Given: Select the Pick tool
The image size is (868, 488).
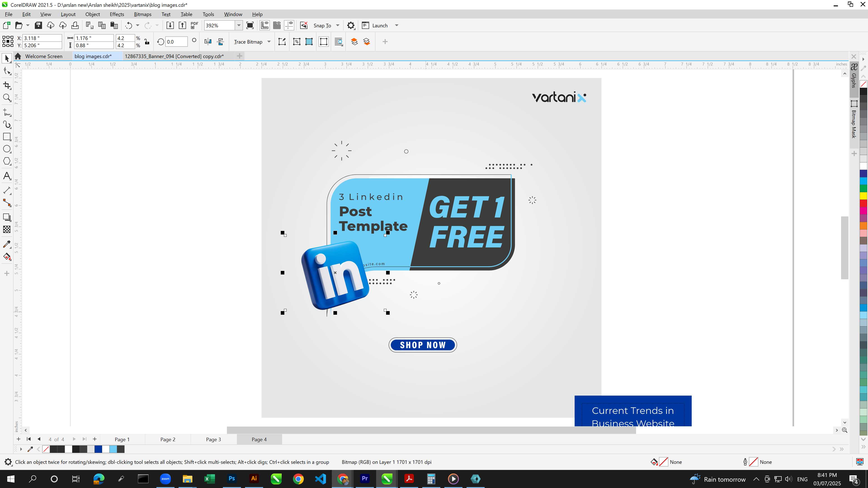Looking at the screenshot, I should coord(7,59).
